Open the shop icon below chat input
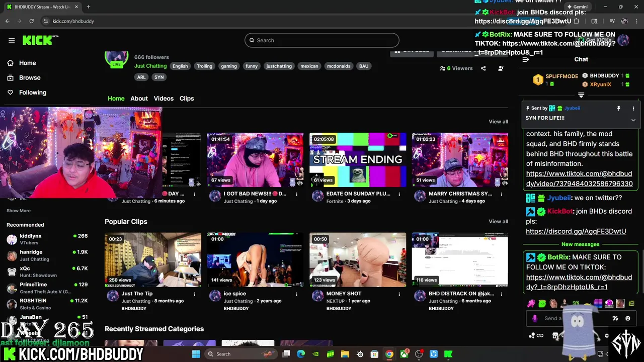Viewport: 644px width, 362px height. click(x=555, y=335)
